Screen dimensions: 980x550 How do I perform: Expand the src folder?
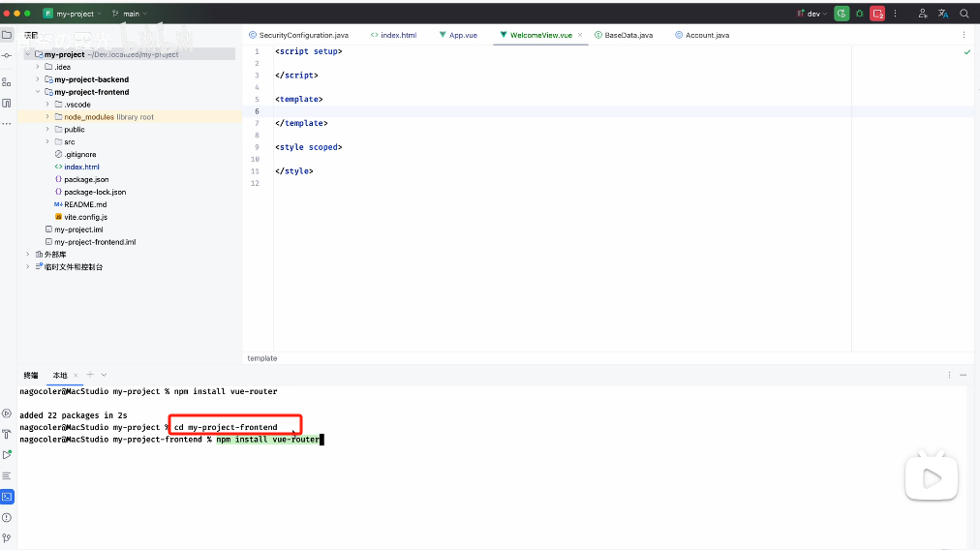47,142
